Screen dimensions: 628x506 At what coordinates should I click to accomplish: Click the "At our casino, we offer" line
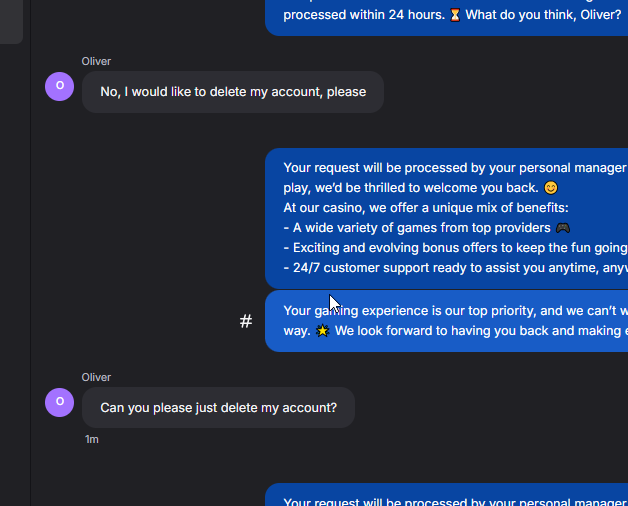425,208
